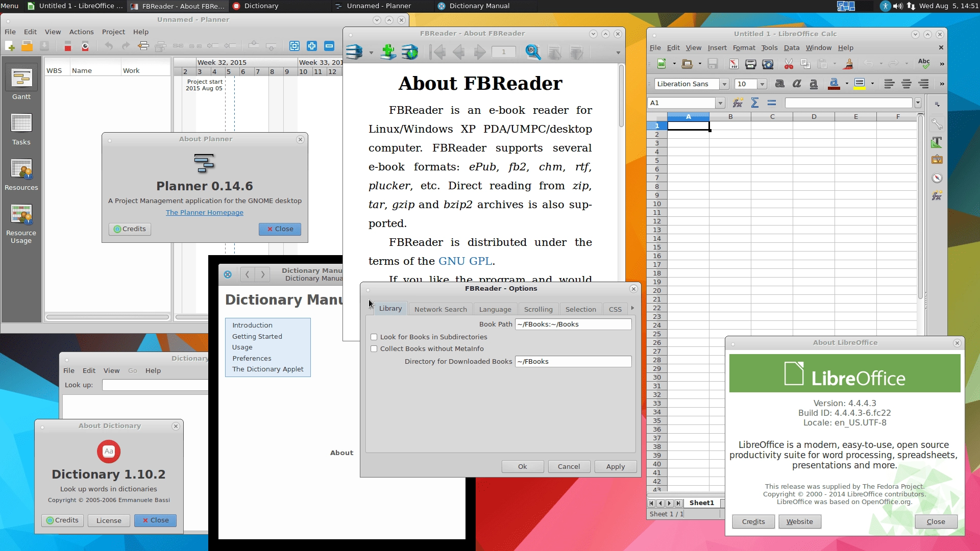Click License in About Dictionary dialog

tap(109, 520)
